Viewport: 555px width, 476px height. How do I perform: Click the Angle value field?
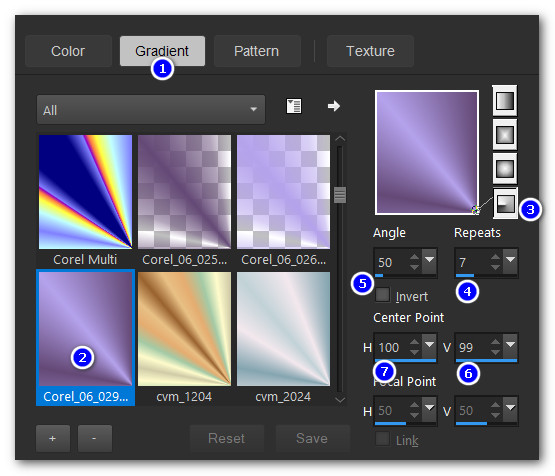(x=391, y=262)
